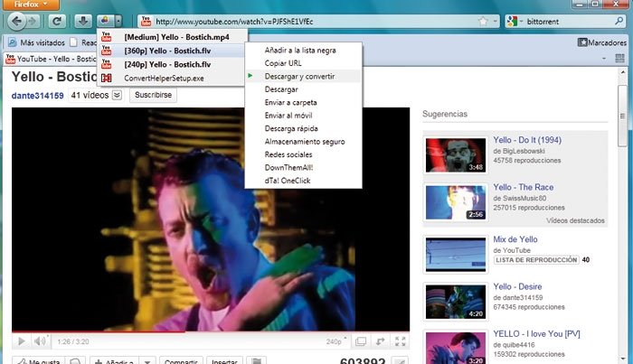Reload the page with the refresh icon

tap(57, 22)
